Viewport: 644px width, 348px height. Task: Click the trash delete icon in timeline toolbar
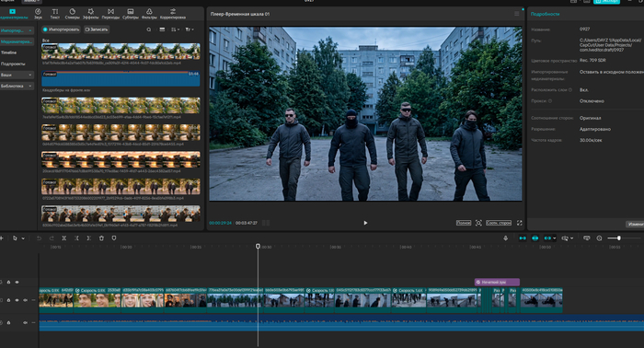point(101,238)
